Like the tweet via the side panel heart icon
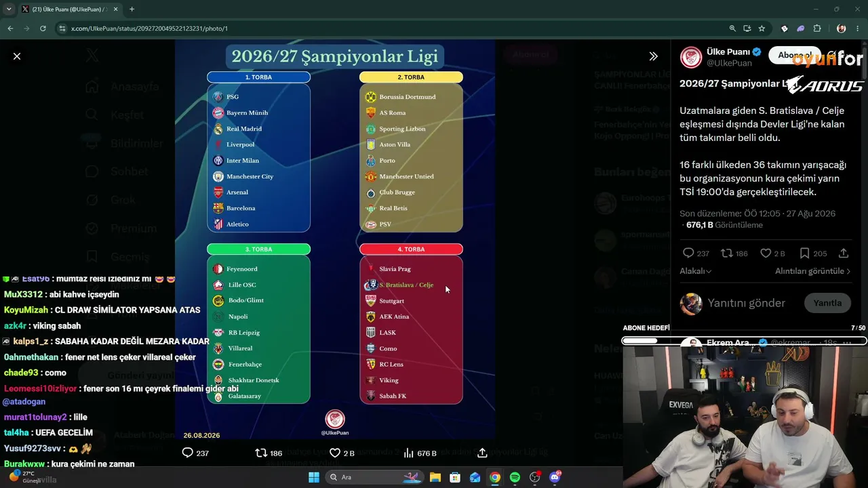The image size is (868, 488). (766, 253)
